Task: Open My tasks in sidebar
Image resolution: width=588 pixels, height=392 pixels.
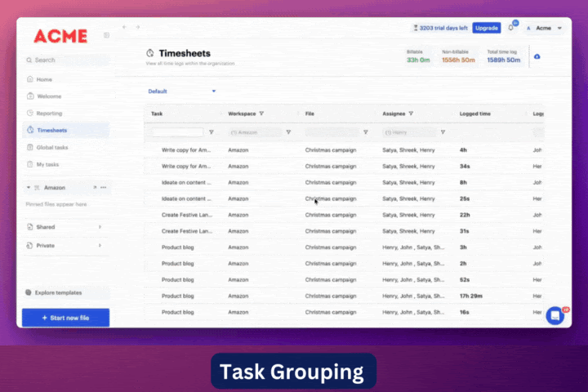Action: (x=47, y=165)
